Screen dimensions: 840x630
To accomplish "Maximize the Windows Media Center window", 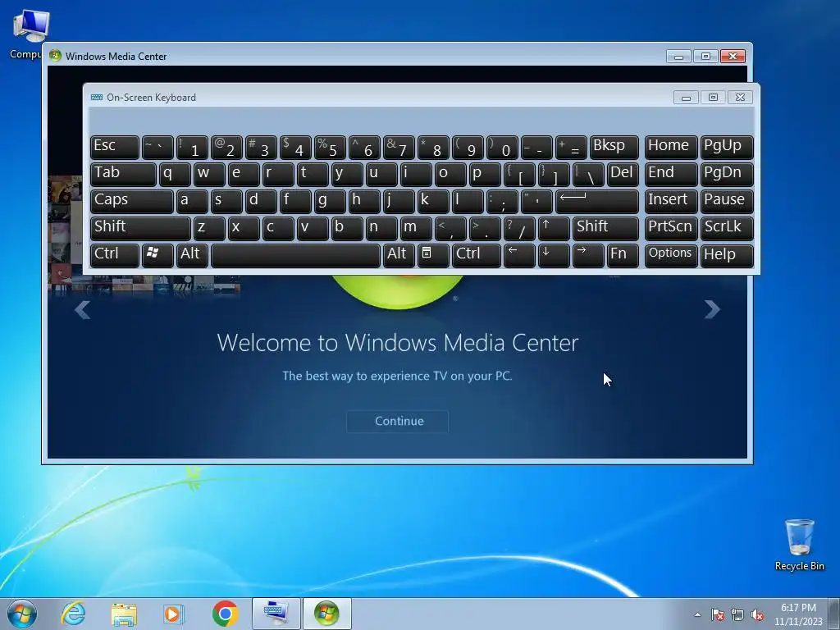I will coord(705,57).
